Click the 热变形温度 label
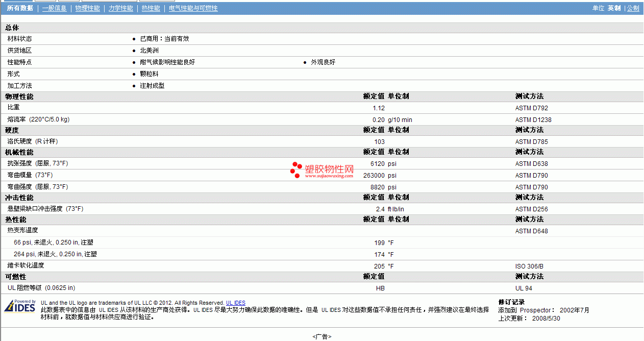The width and height of the screenshot is (644, 341). (23, 230)
